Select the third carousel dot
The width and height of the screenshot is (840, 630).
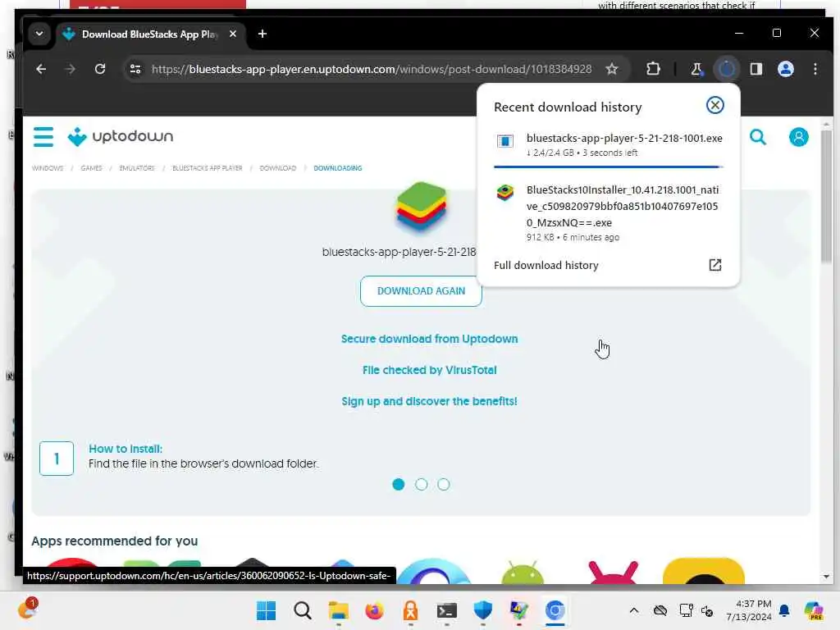[x=444, y=484]
